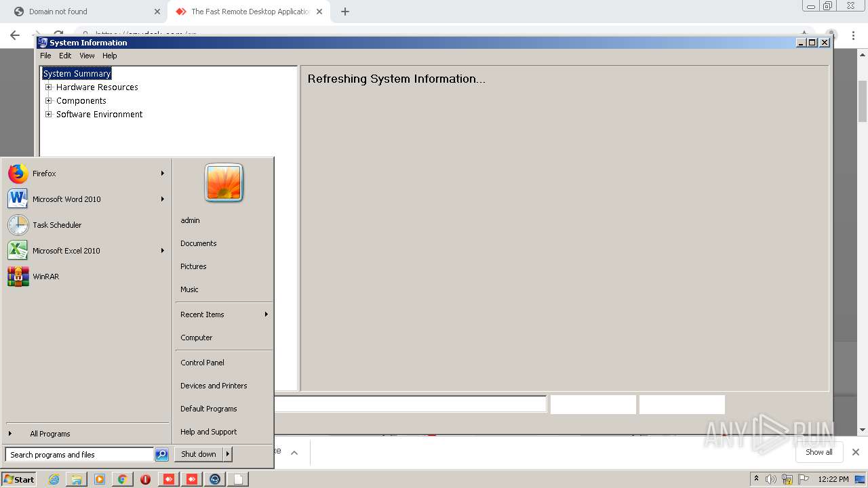This screenshot has height=488, width=868.
Task: Open Chrome's three-dot menu
Action: [x=853, y=35]
